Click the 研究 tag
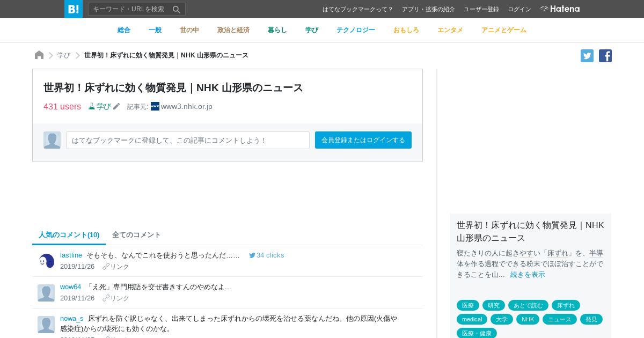This screenshot has width=644, height=338. point(494,305)
